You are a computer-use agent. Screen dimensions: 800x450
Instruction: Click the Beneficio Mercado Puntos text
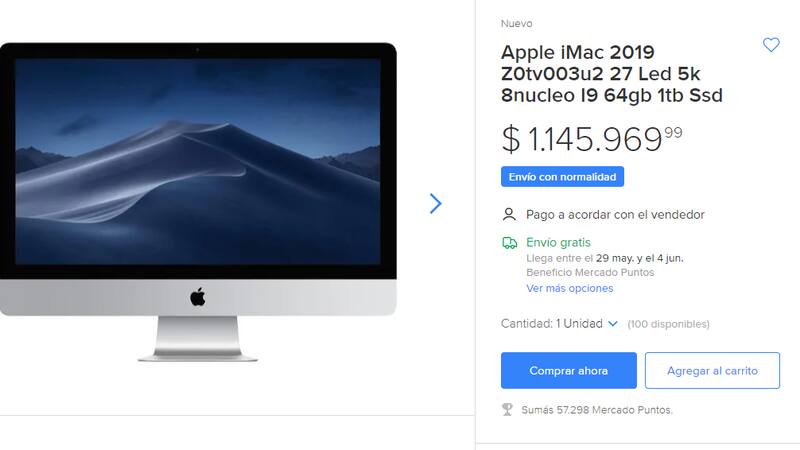pos(590,272)
